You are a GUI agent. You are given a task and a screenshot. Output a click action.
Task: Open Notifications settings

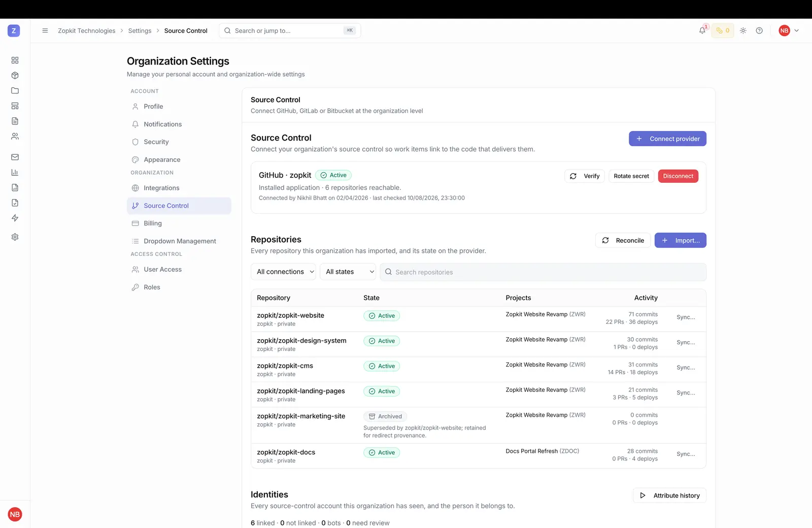[x=179, y=124]
